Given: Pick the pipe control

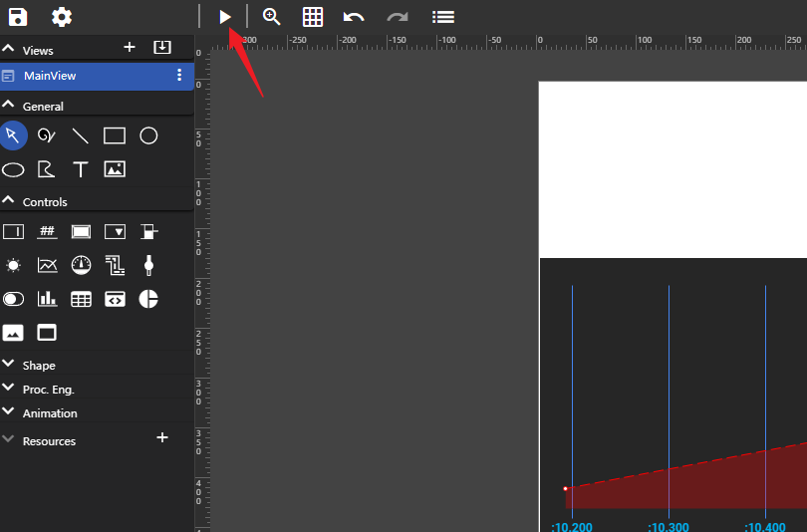Looking at the screenshot, I should pos(115,265).
